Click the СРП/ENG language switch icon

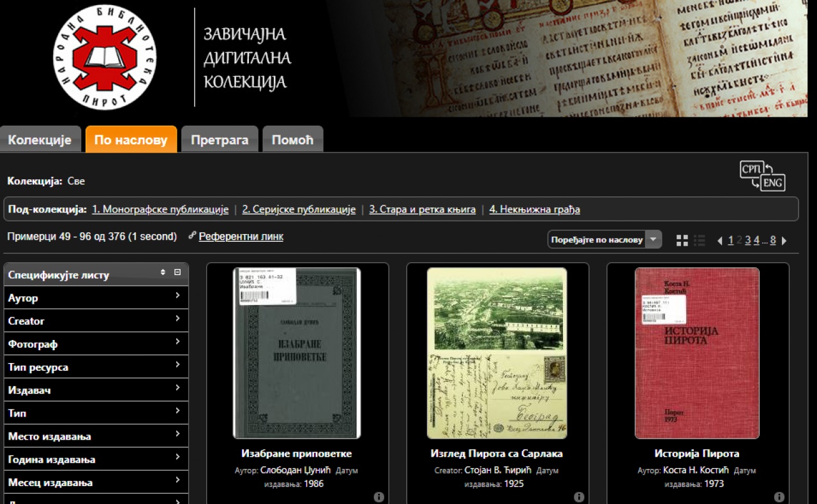(762, 175)
